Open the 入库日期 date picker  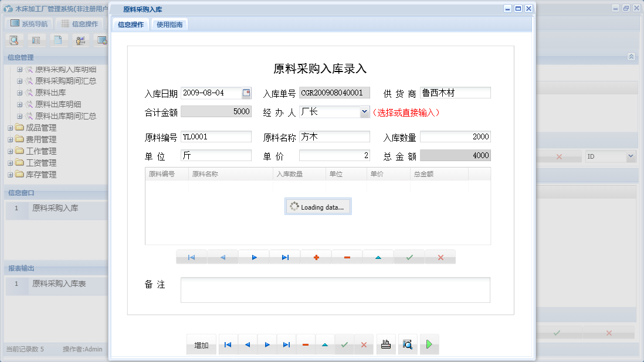coord(247,93)
